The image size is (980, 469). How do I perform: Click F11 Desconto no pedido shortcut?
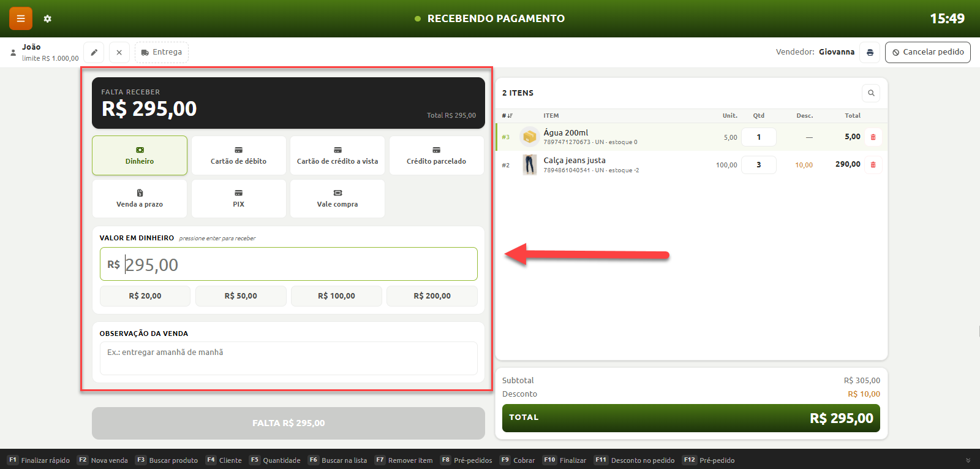(635, 460)
